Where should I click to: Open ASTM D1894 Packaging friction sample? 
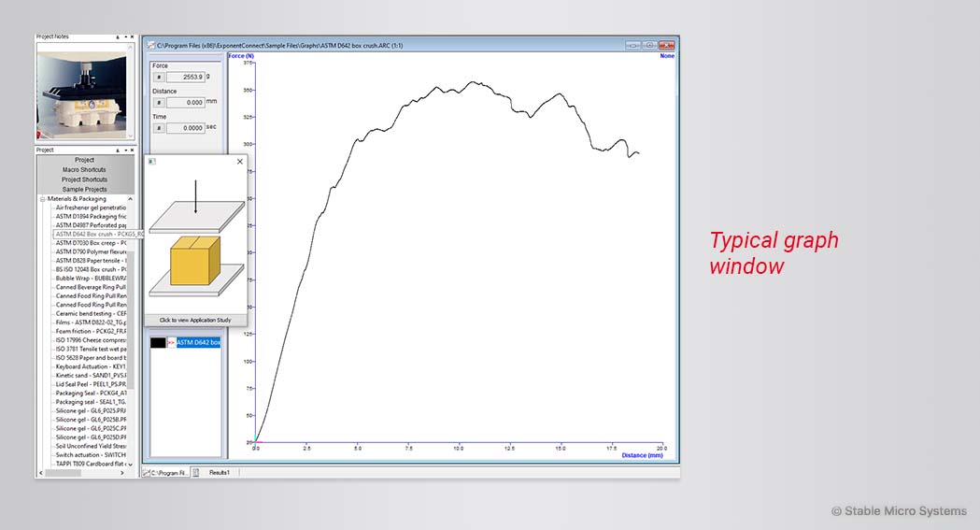coord(91,216)
